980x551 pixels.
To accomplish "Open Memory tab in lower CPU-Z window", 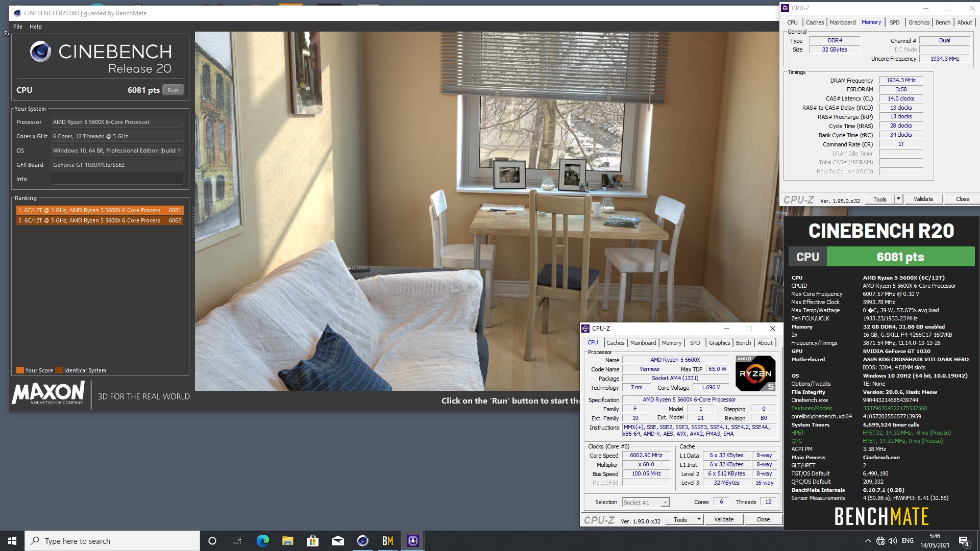I will pos(672,343).
